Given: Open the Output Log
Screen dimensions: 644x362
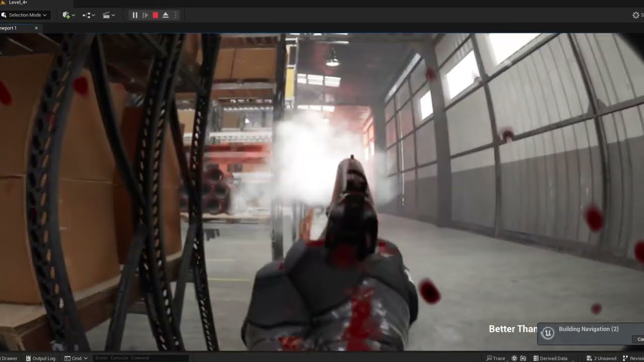Looking at the screenshot, I should (40, 358).
